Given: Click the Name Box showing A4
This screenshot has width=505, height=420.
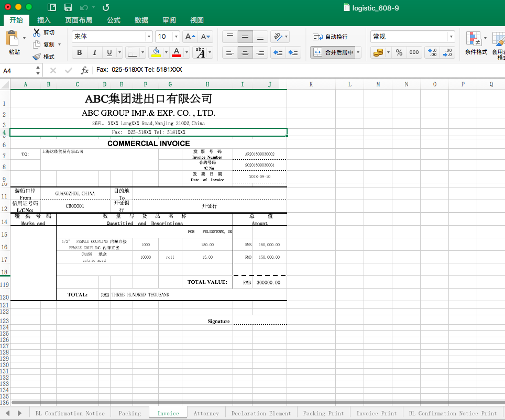Looking at the screenshot, I should pos(18,70).
